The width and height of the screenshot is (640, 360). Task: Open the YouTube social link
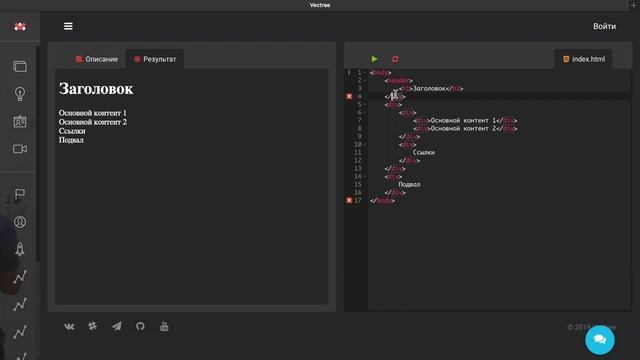point(164,326)
